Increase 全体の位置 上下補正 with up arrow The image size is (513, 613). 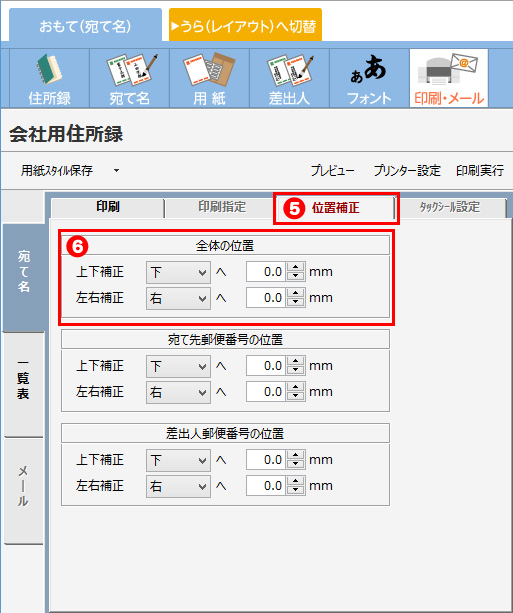coord(296,267)
